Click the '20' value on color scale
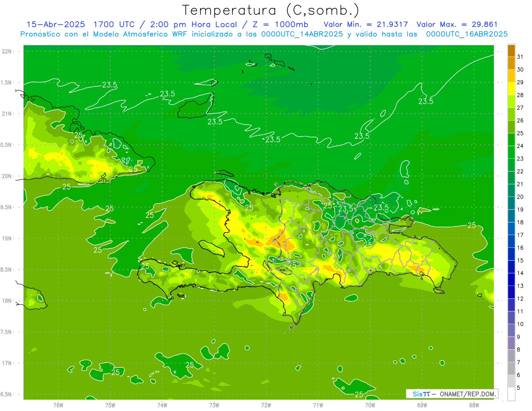This screenshot has width=532, height=411. tap(520, 197)
